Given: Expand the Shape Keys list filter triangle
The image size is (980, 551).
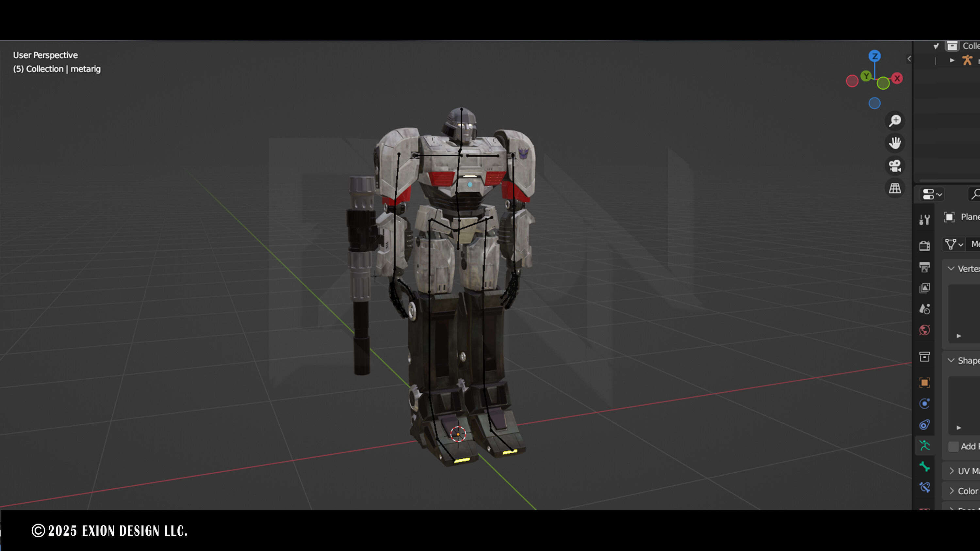Looking at the screenshot, I should (x=959, y=428).
